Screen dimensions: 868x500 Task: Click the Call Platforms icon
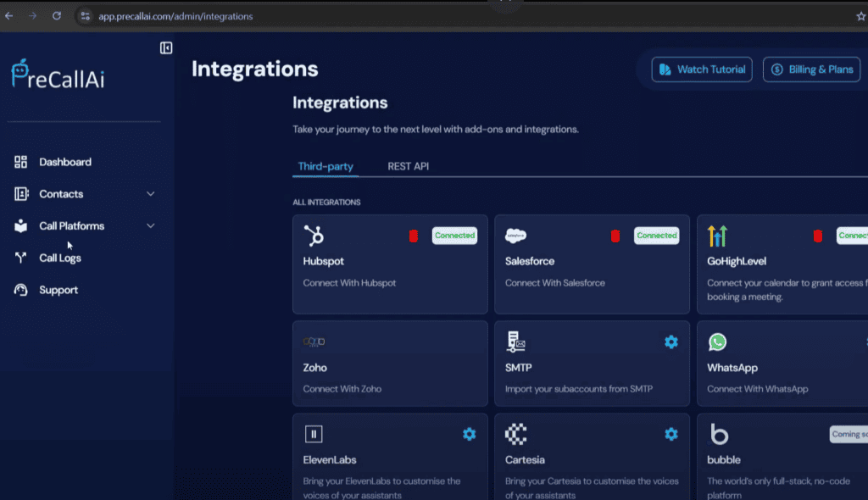21,225
